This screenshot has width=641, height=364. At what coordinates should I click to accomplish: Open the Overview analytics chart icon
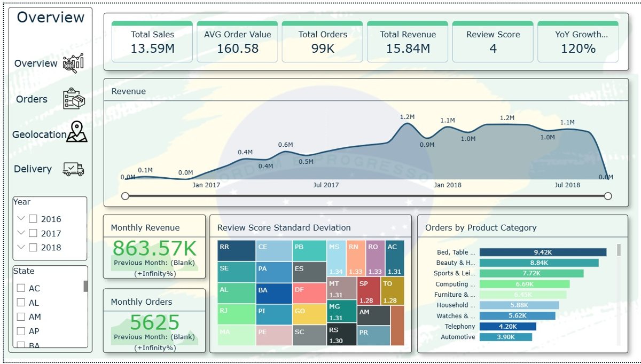pos(73,63)
